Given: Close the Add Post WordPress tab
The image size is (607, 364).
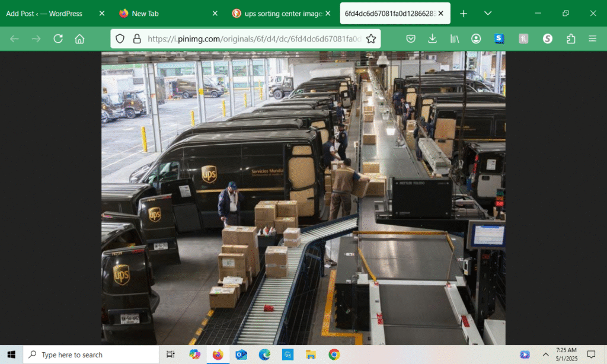Looking at the screenshot, I should pos(102,14).
